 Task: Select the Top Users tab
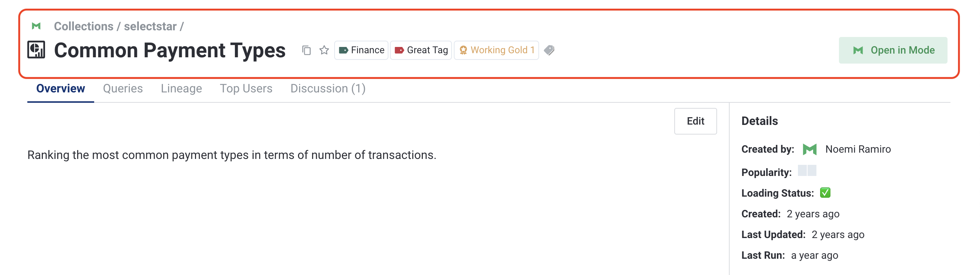tap(246, 89)
